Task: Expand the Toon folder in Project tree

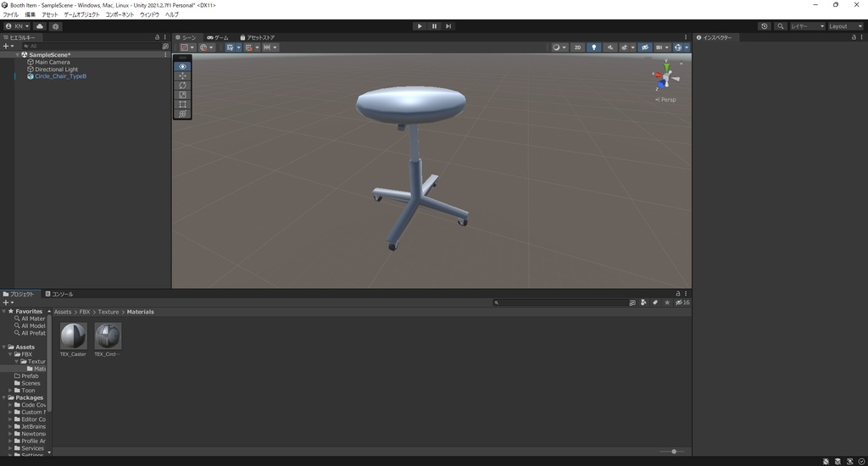Action: (x=10, y=391)
